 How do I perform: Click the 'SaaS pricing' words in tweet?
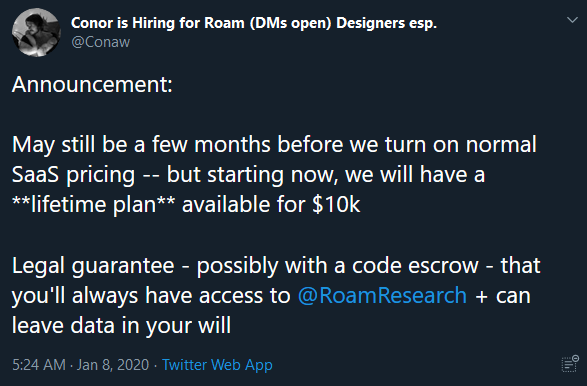coord(73,175)
